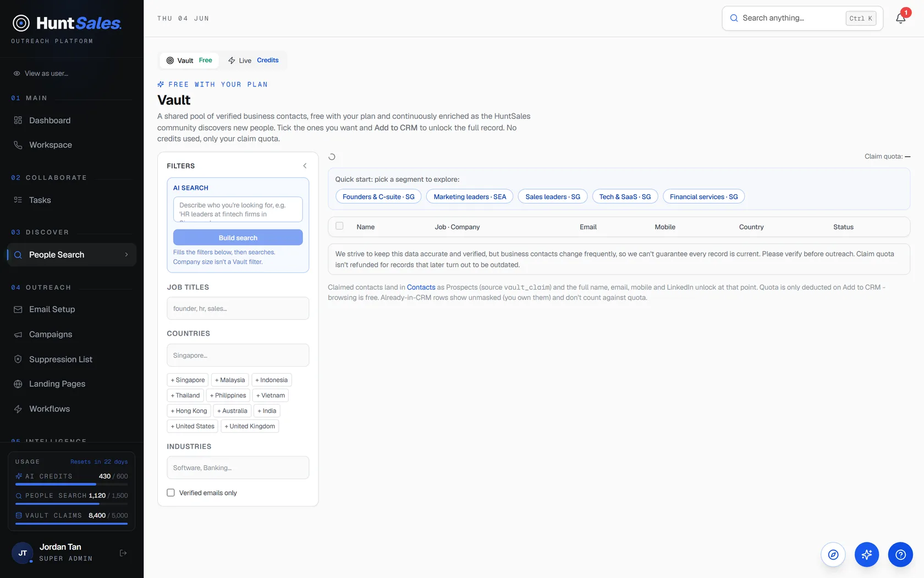Click the search magnifier icon in top bar

point(734,18)
